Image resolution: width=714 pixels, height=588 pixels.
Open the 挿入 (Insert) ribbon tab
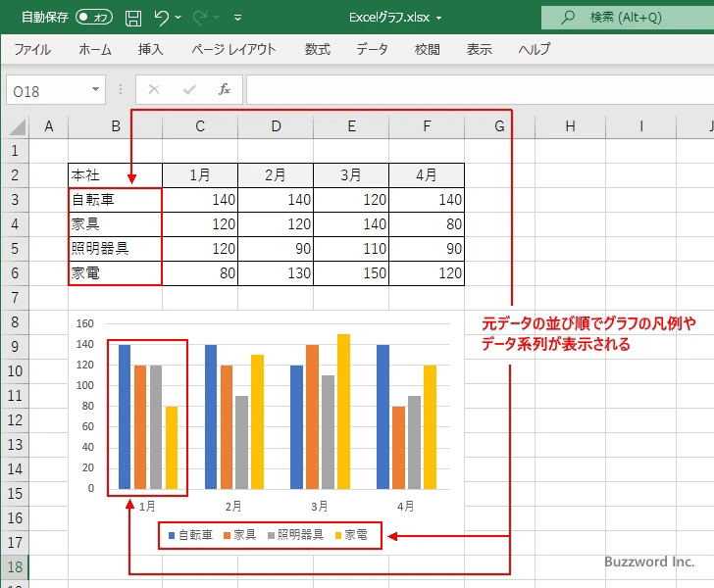[150, 49]
